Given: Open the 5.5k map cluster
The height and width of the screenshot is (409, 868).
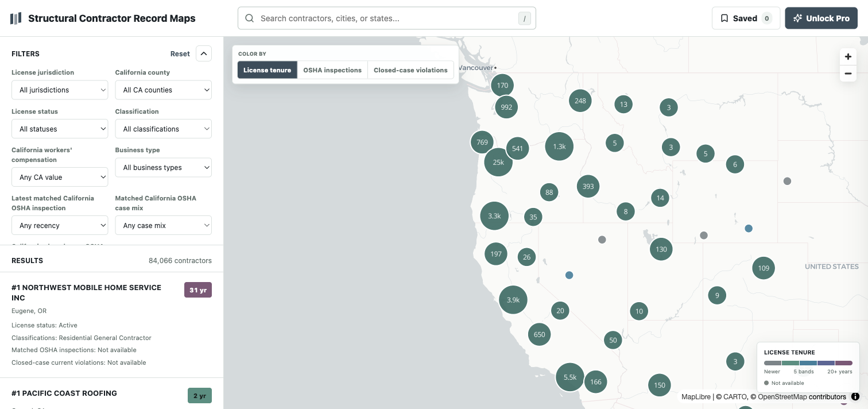Looking at the screenshot, I should pyautogui.click(x=570, y=377).
